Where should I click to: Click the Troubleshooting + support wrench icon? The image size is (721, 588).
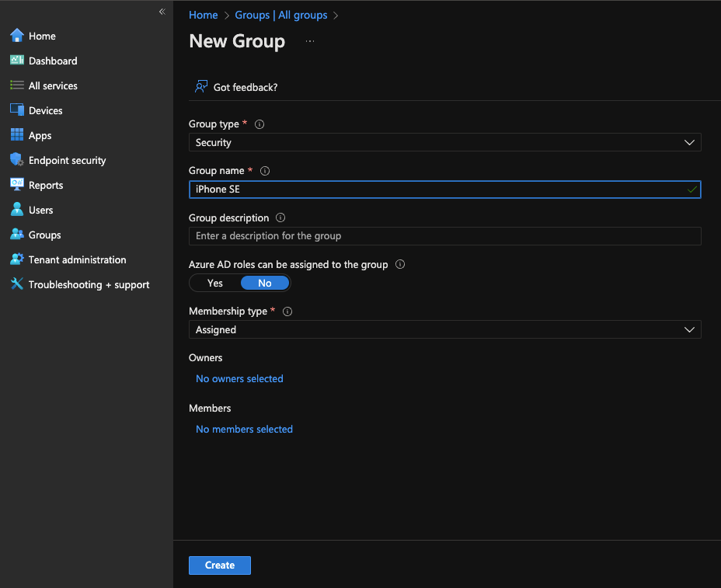(x=16, y=284)
